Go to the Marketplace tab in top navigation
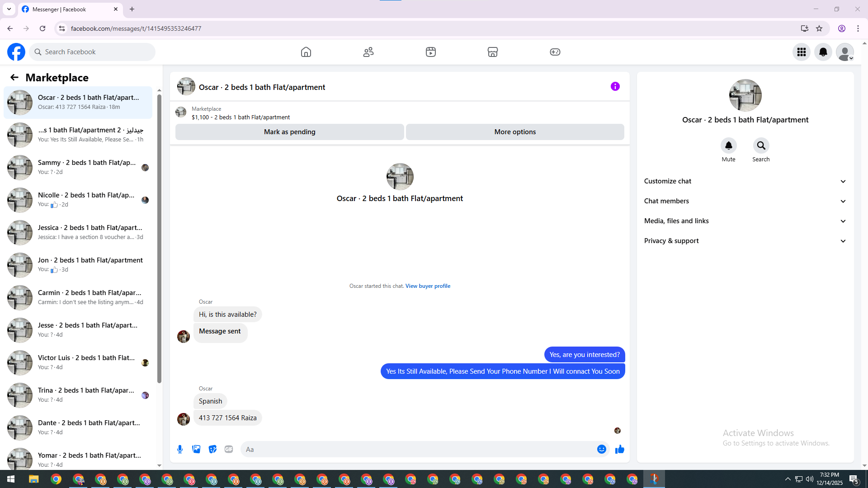The image size is (868, 488). click(492, 52)
